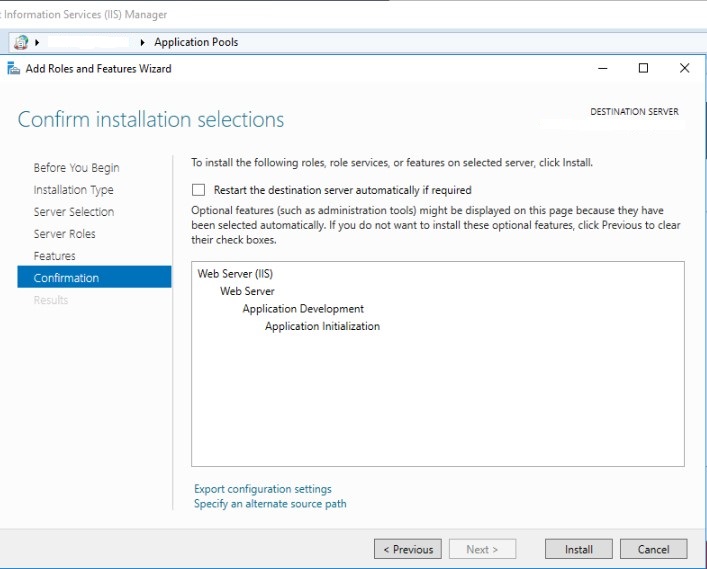Open the Server Roles step
This screenshot has width=707, height=569.
coord(64,234)
